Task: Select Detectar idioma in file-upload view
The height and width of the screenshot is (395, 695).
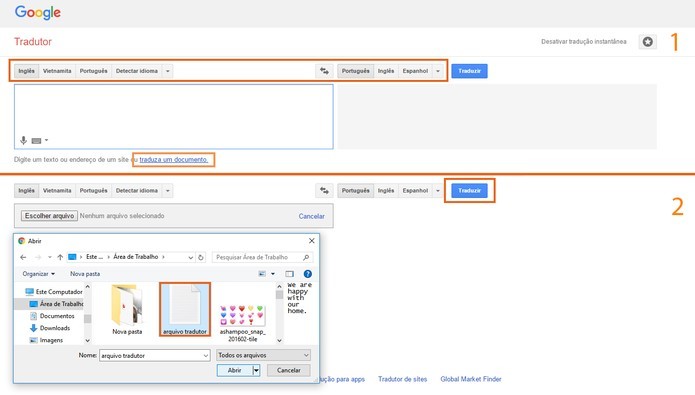Action: (137, 191)
